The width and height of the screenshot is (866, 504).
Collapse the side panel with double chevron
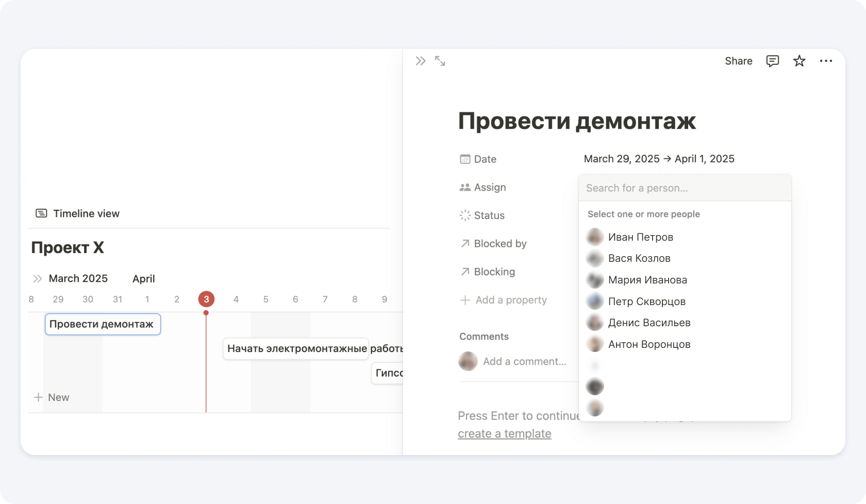[420, 61]
